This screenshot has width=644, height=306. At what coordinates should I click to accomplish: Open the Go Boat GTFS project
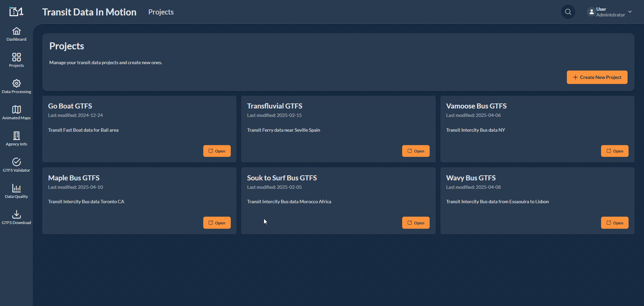pyautogui.click(x=217, y=151)
